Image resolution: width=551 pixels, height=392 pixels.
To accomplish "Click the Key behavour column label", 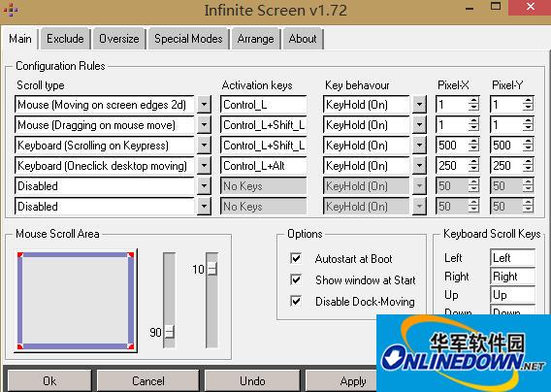I will (x=357, y=85).
